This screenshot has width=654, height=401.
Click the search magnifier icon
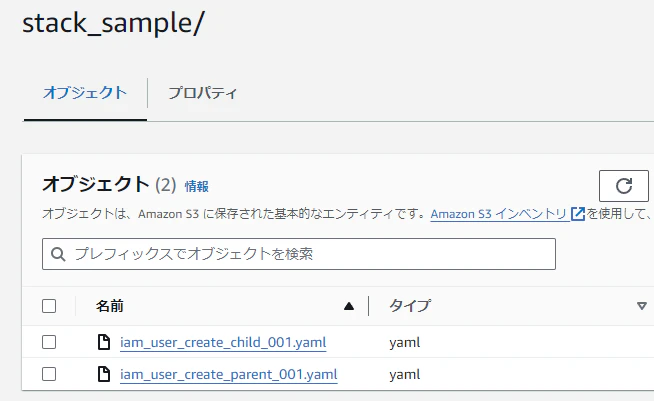coord(58,254)
